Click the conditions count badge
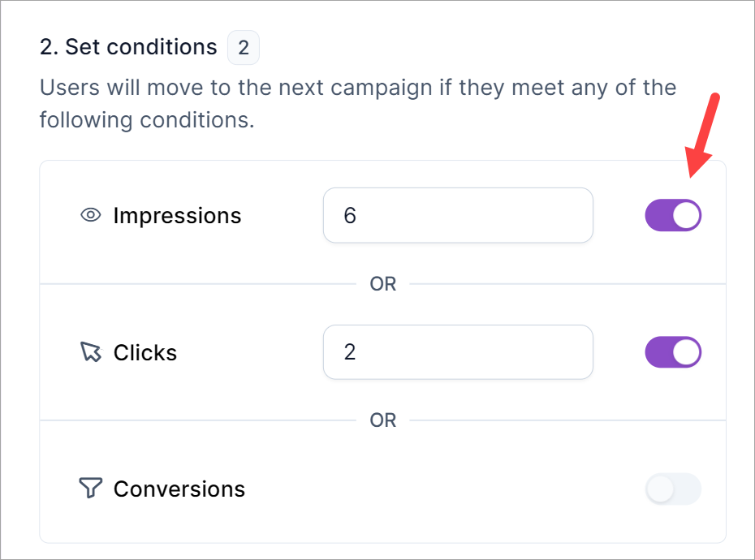Screen dimensions: 755x560 tap(244, 48)
